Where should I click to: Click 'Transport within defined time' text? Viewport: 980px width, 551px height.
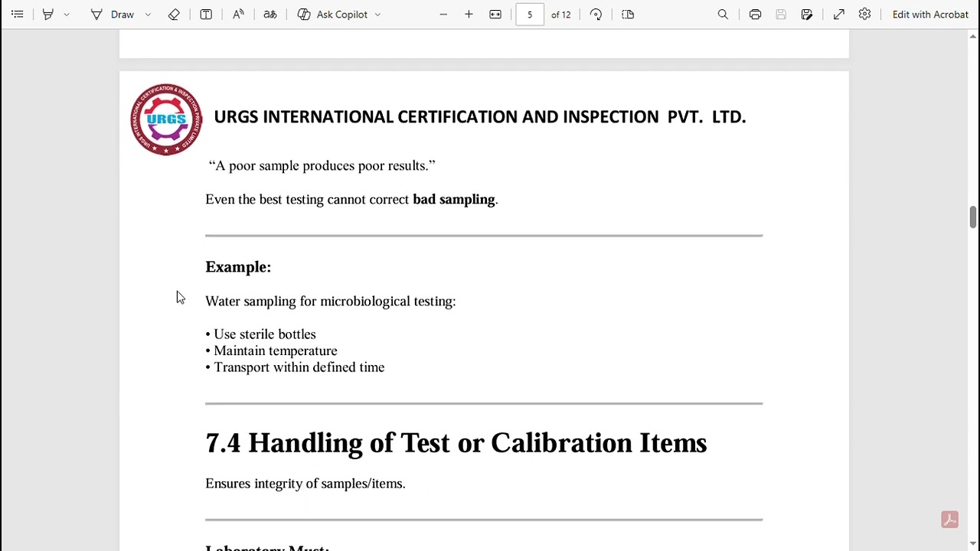[299, 367]
